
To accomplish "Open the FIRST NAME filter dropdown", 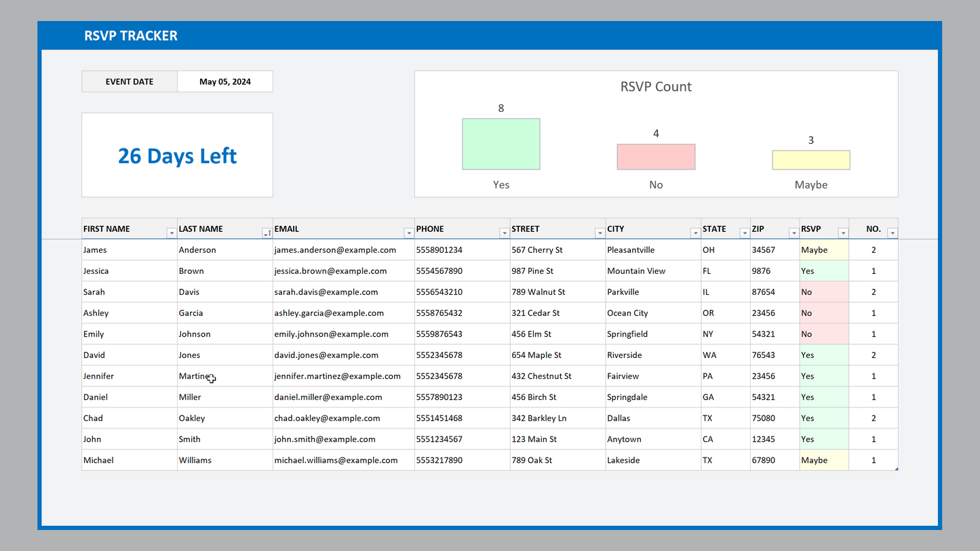I will click(172, 233).
